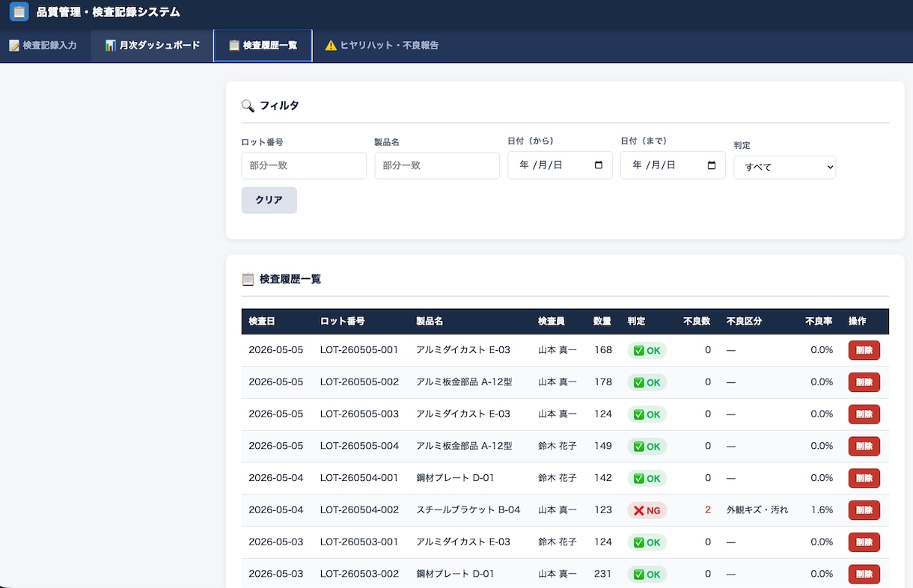Click date 2026-05-04 in LOT-260504-001 row
The image size is (913, 588).
276,478
